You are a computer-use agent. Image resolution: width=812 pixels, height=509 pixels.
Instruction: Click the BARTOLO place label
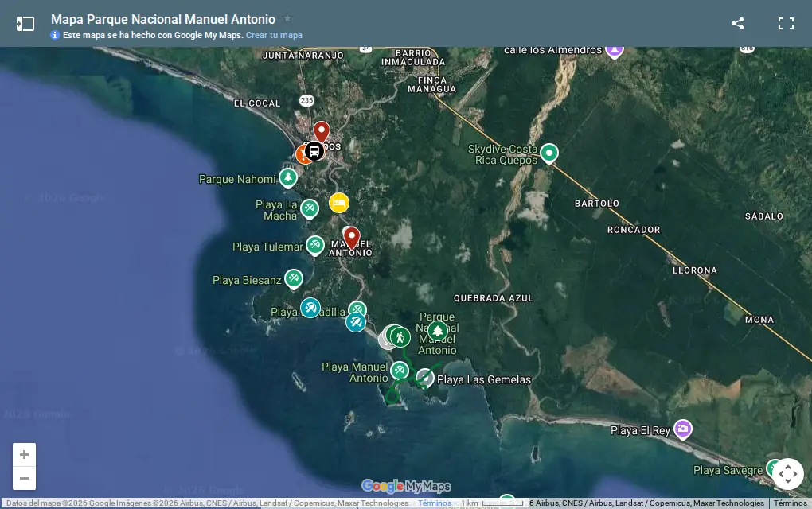596,204
